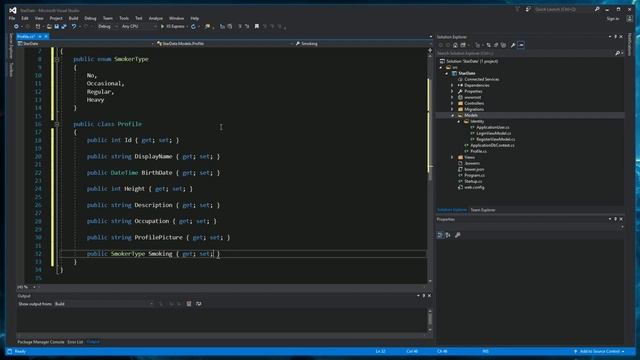Switch to the Error List tab
Viewport: 640px width, 360px height.
[75, 342]
